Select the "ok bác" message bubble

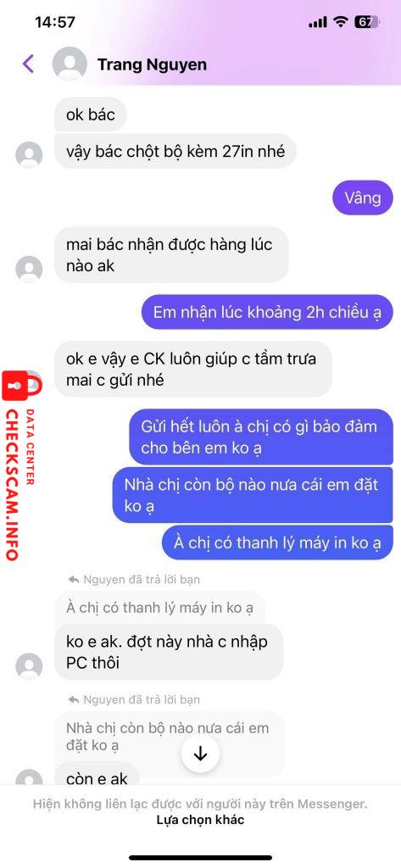91,114
